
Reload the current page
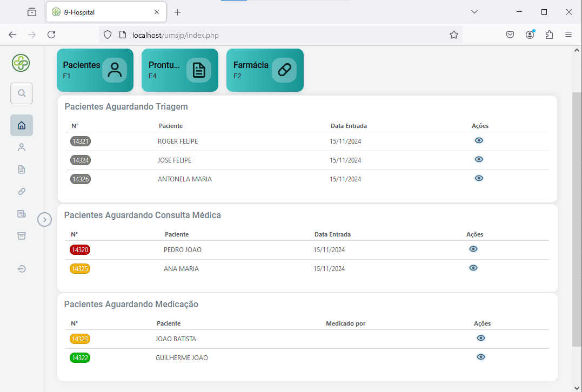click(x=51, y=35)
